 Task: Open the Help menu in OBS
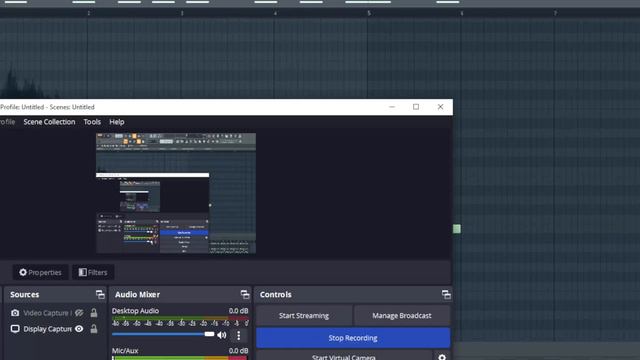pos(116,122)
